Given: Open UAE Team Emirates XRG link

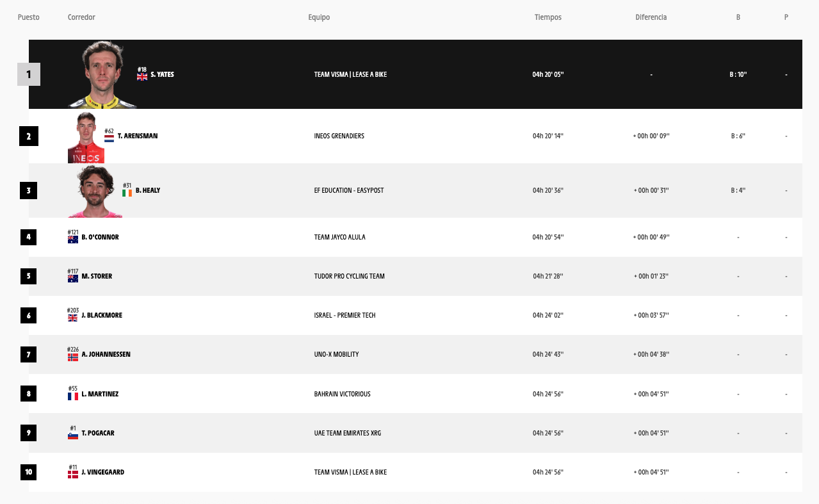Looking at the screenshot, I should tap(347, 433).
